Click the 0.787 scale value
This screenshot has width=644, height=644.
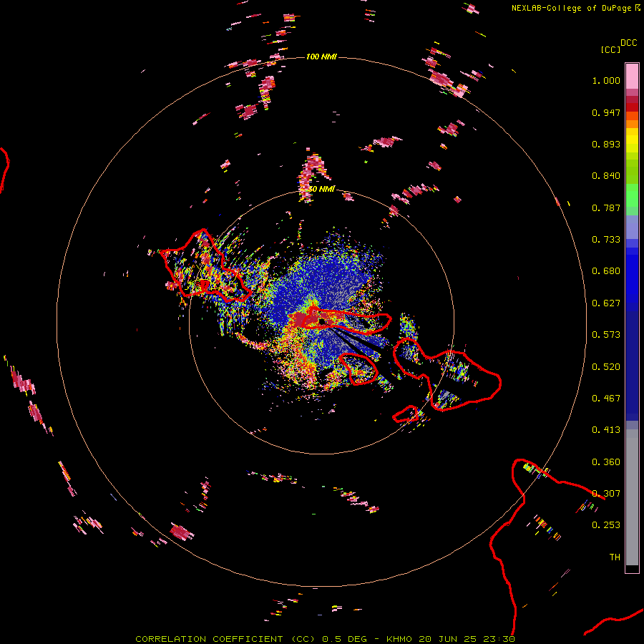click(x=606, y=208)
